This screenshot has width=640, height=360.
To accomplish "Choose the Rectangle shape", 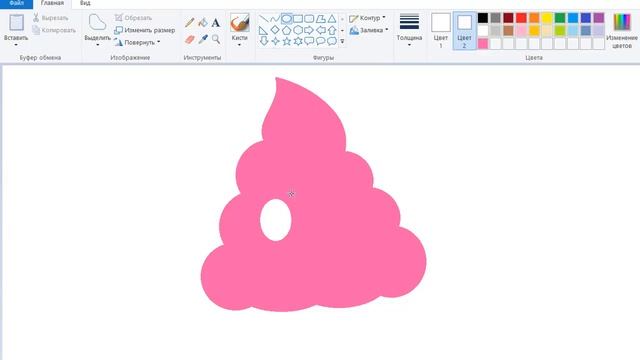I will (298, 19).
